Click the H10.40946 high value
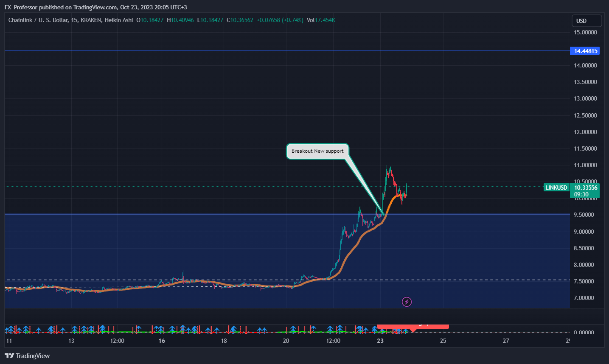The height and width of the screenshot is (364, 609). pos(180,20)
